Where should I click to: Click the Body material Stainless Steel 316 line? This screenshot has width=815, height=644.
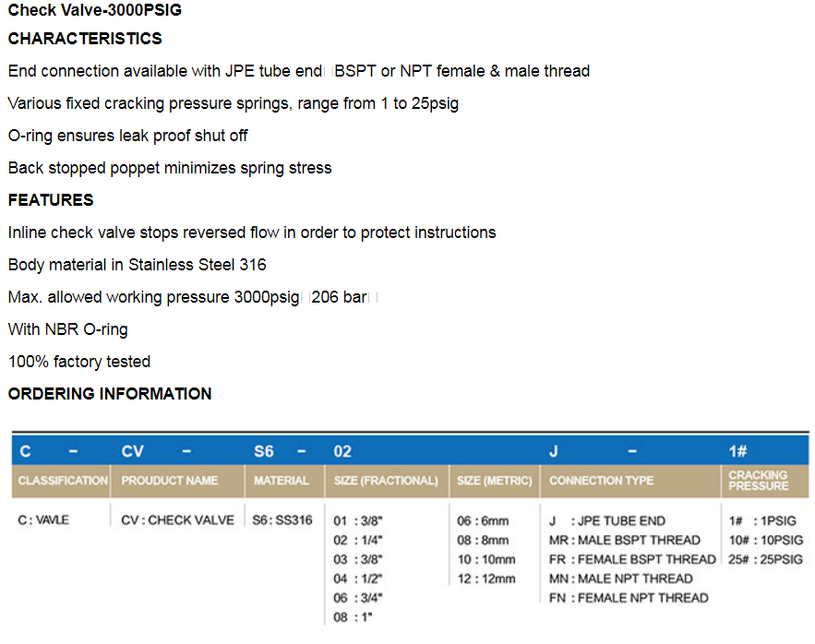click(137, 265)
